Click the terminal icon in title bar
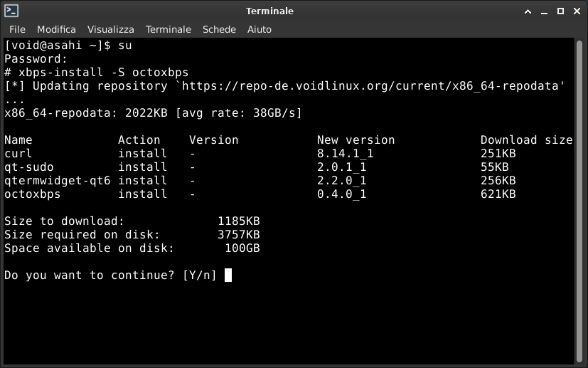 point(11,11)
